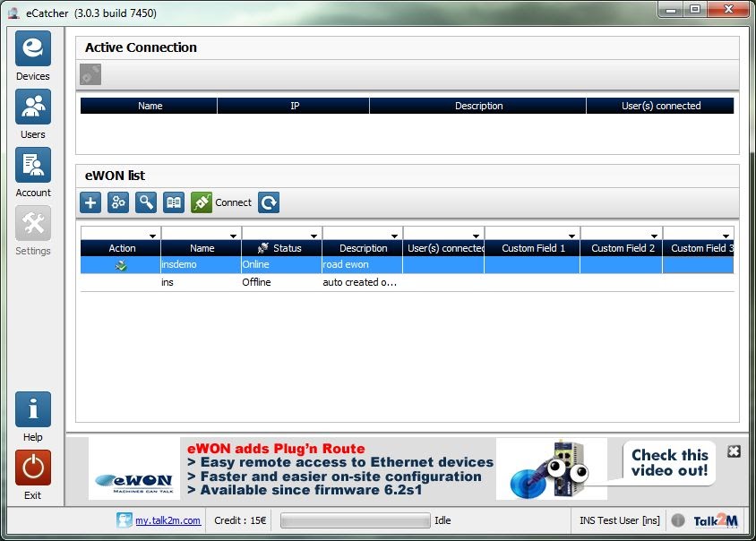
Task: Add a new eWON with the plus icon
Action: (90, 202)
